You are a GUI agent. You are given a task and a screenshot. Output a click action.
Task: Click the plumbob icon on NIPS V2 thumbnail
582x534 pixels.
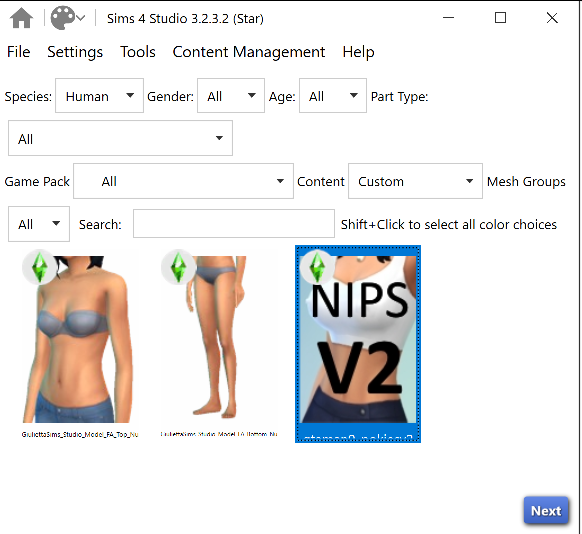(317, 267)
